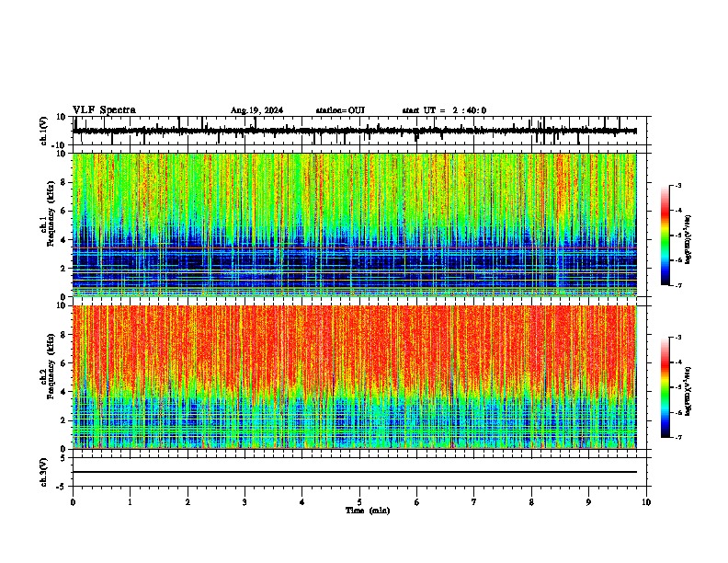
Task: Click inside the ch.1 spectrogram panel
Action: point(355,224)
